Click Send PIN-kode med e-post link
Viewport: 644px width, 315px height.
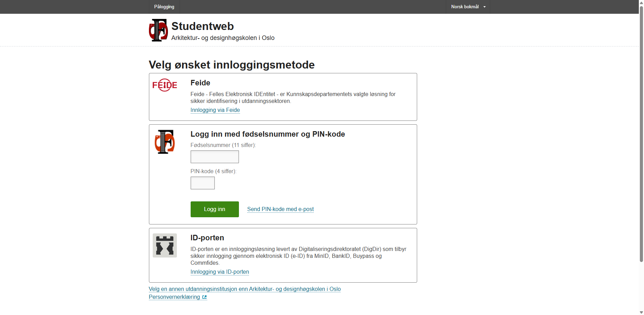click(x=280, y=209)
